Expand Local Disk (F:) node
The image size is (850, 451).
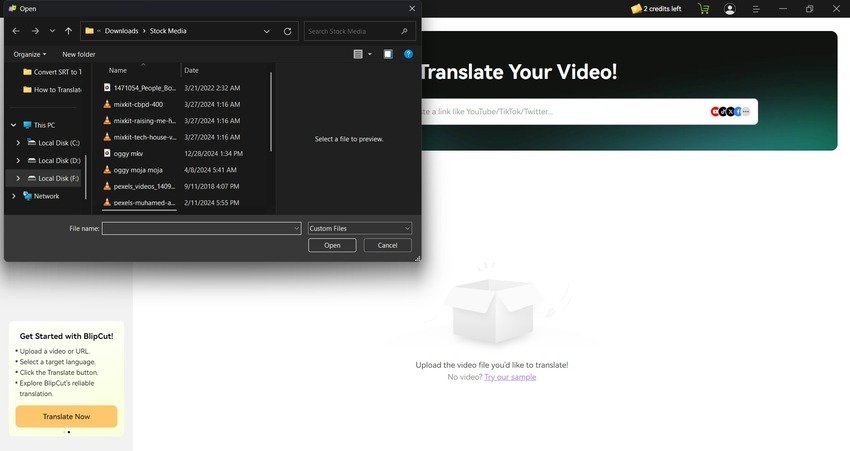click(x=18, y=178)
